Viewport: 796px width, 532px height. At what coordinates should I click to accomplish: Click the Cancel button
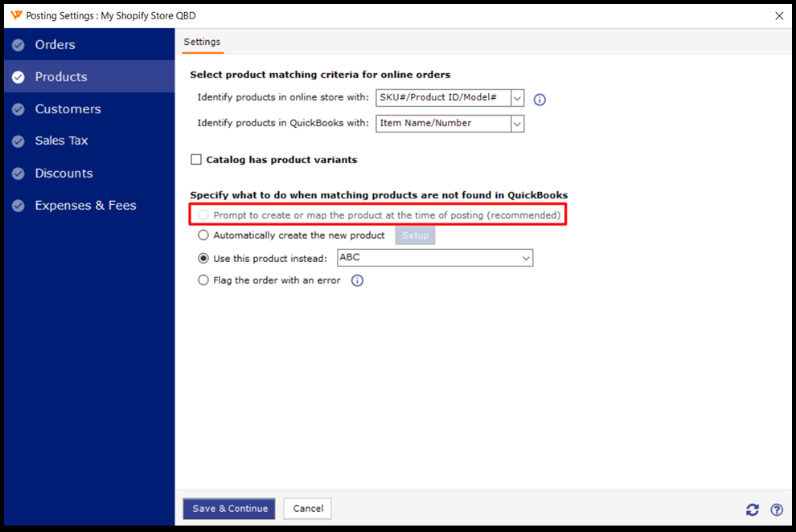[308, 509]
